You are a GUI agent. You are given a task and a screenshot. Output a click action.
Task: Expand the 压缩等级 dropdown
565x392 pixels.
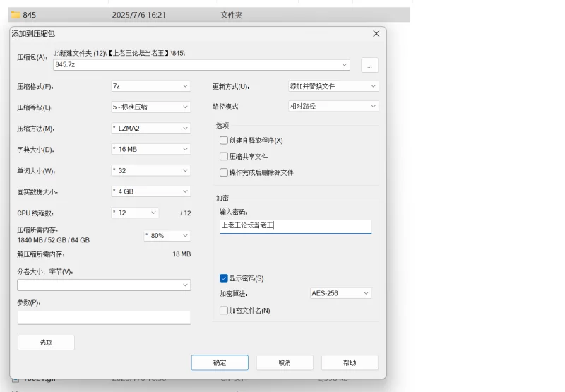(150, 107)
